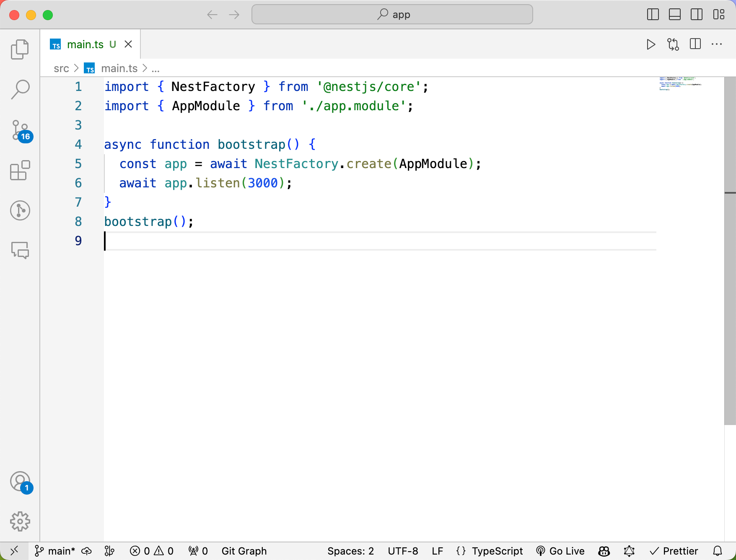
Task: Change indentation via Spaces: 2
Action: (x=350, y=551)
